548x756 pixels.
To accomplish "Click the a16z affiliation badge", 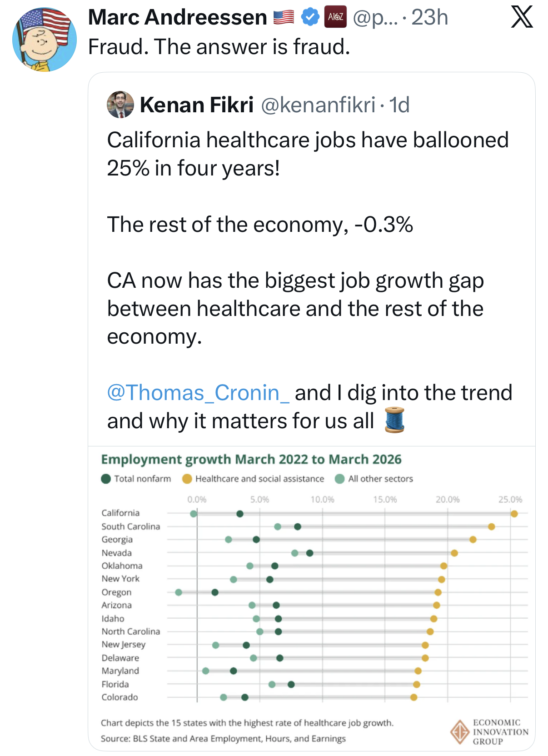I will point(335,17).
